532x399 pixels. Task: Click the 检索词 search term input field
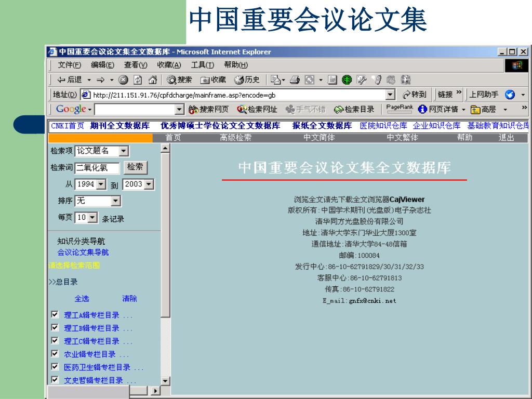tap(97, 168)
